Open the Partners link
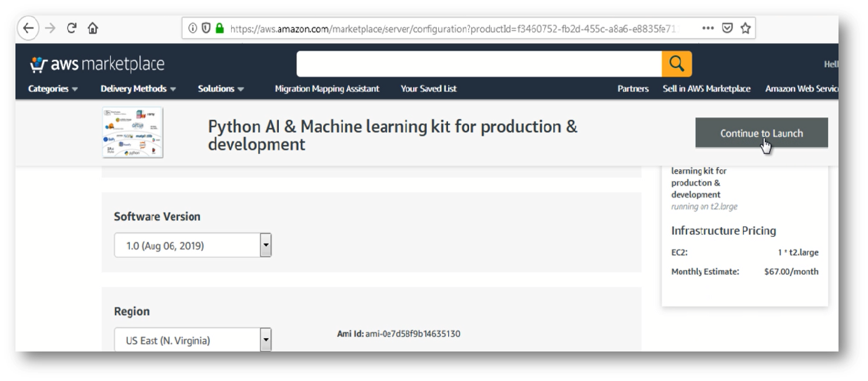This screenshot has height=381, width=868. pyautogui.click(x=633, y=89)
